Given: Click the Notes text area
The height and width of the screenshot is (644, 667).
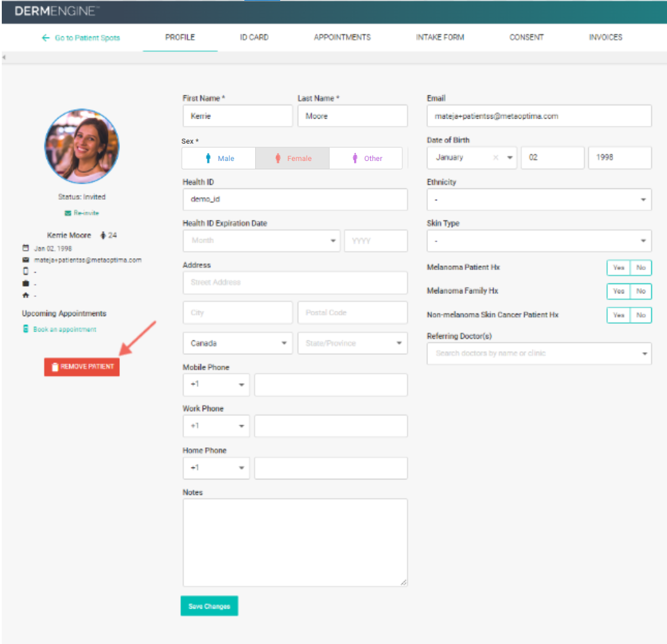Looking at the screenshot, I should point(295,543).
